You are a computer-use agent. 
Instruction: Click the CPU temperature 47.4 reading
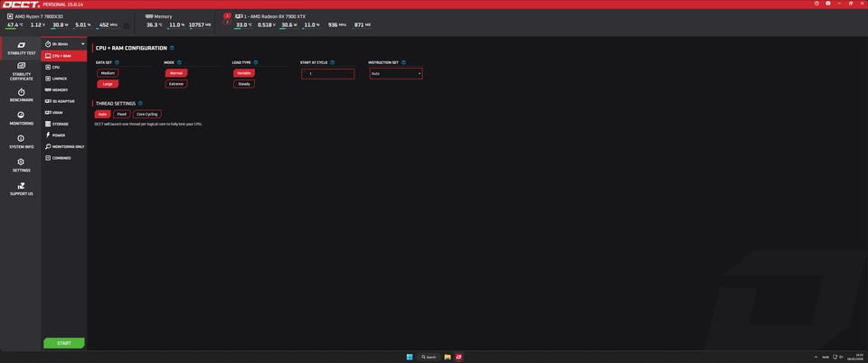tap(14, 25)
